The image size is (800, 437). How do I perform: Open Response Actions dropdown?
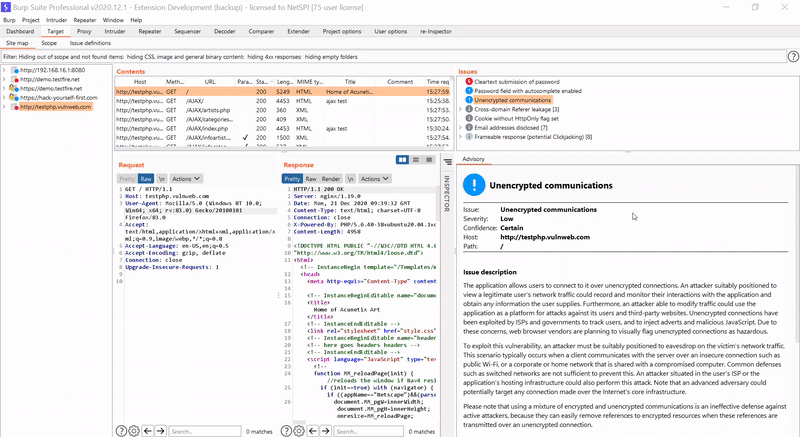pyautogui.click(x=374, y=178)
